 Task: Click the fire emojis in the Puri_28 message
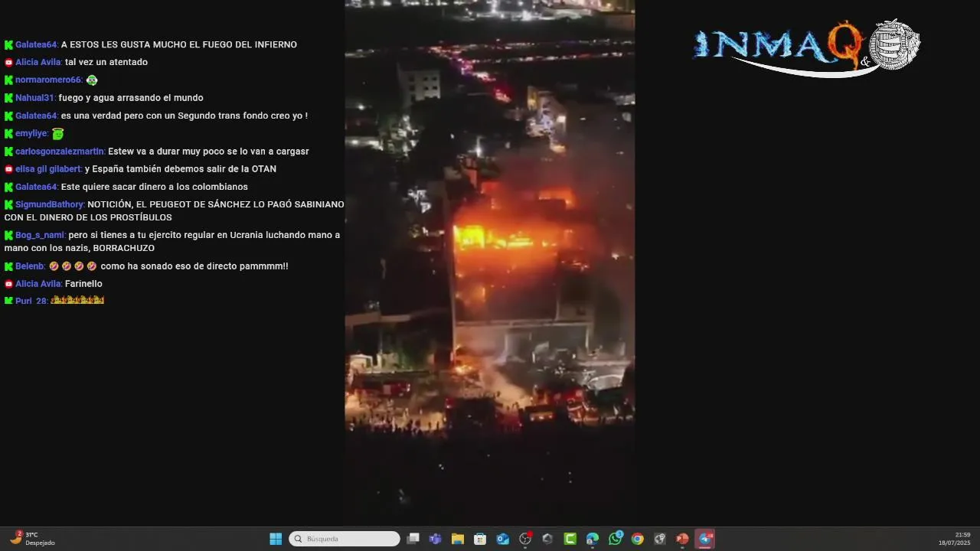coord(77,301)
